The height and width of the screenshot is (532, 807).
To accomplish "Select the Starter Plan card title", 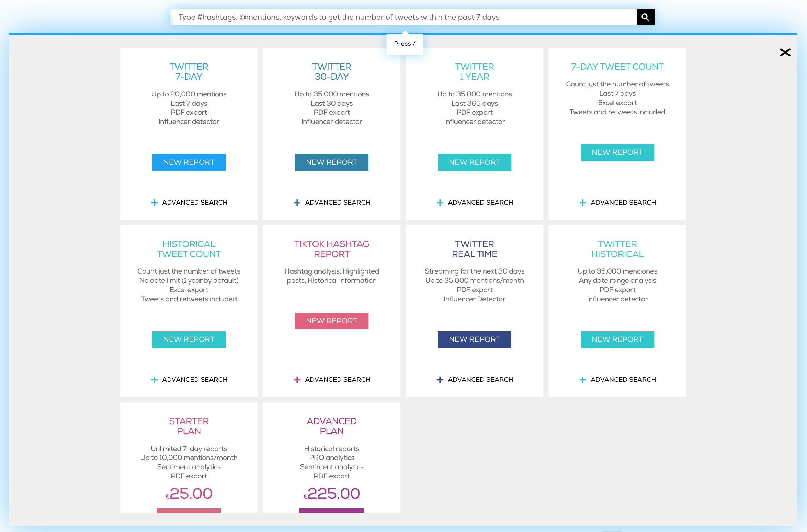I will pos(189,426).
